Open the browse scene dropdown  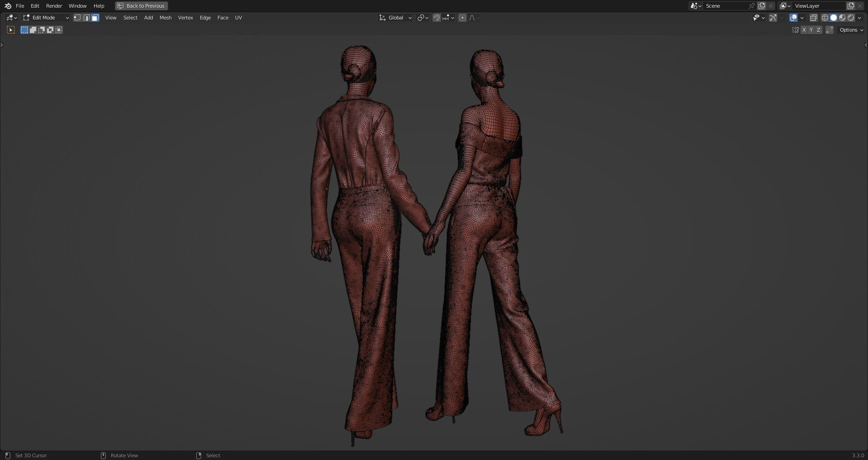(x=696, y=6)
